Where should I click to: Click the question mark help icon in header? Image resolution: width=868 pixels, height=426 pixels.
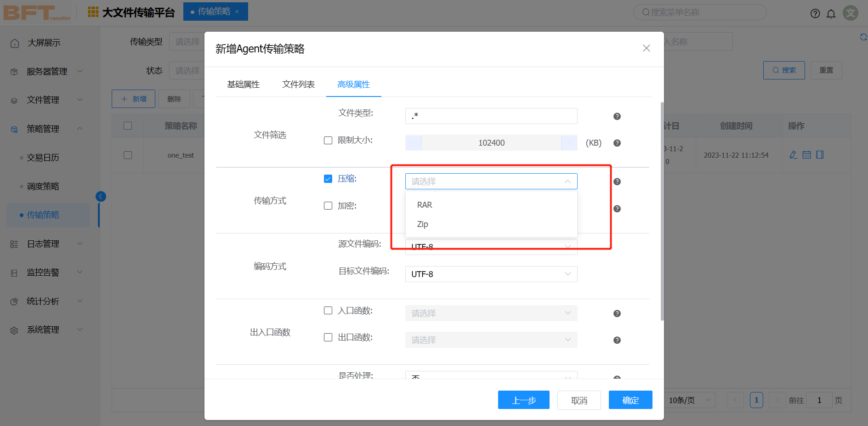coord(815,13)
